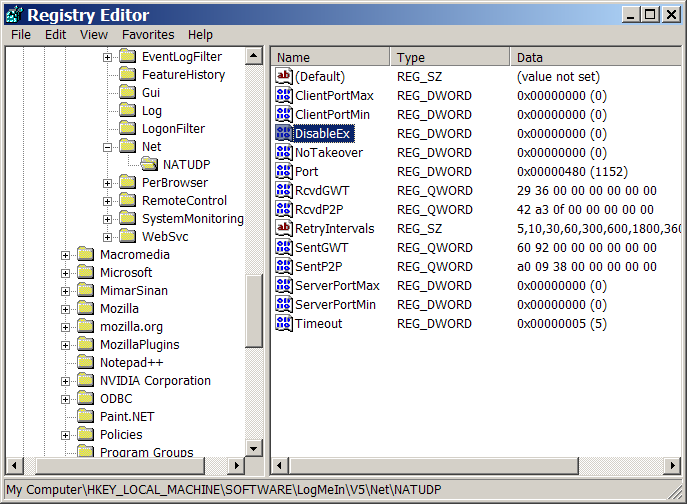Click the DWORD icon next to ClientPortMax
Screen dimensions: 687x504
pyautogui.click(x=283, y=96)
